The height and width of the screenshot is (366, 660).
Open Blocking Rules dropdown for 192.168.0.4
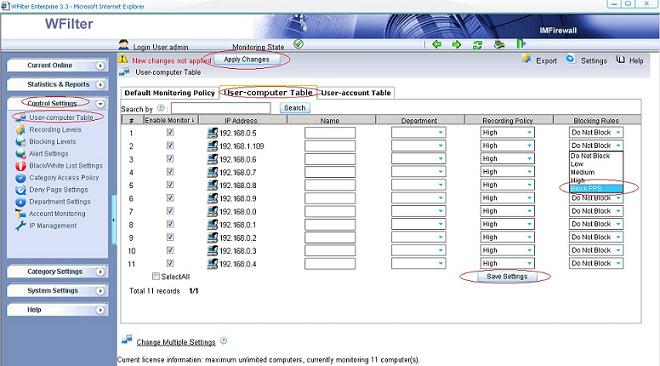coord(596,263)
